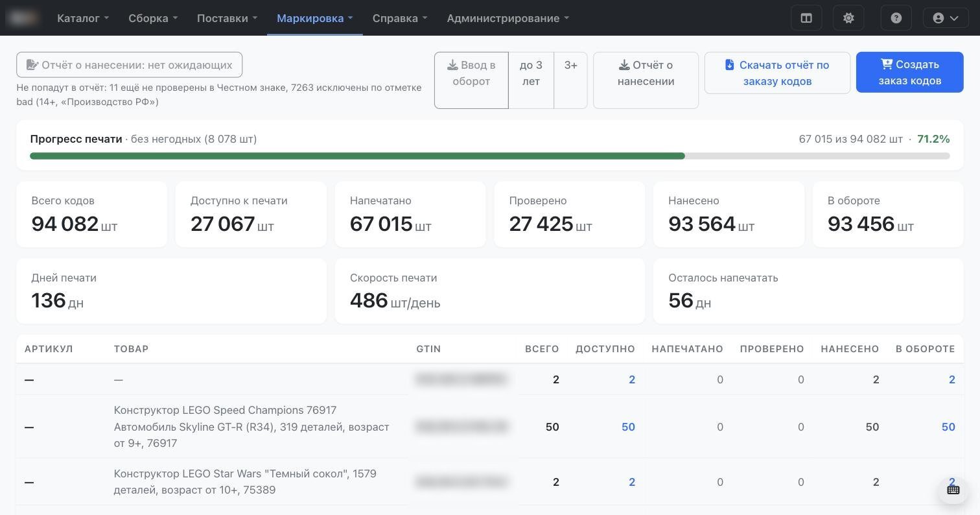Select the 3+ option
Viewport: 980px width, 515px height.
570,80
